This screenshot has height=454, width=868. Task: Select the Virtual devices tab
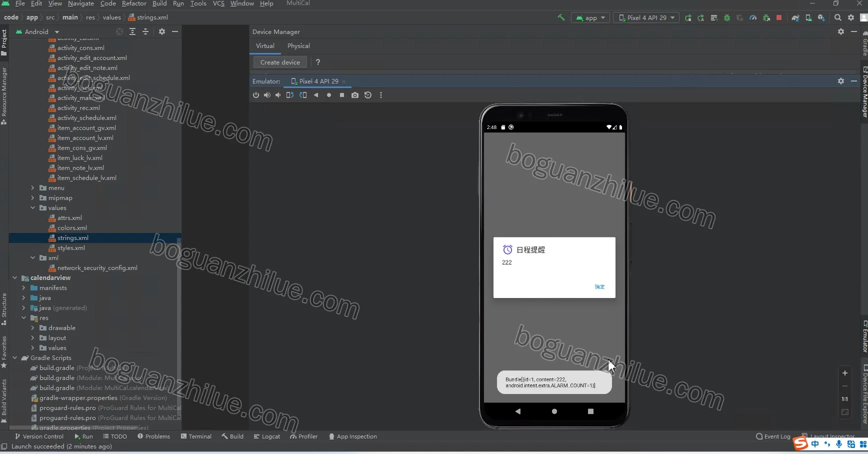coord(265,46)
